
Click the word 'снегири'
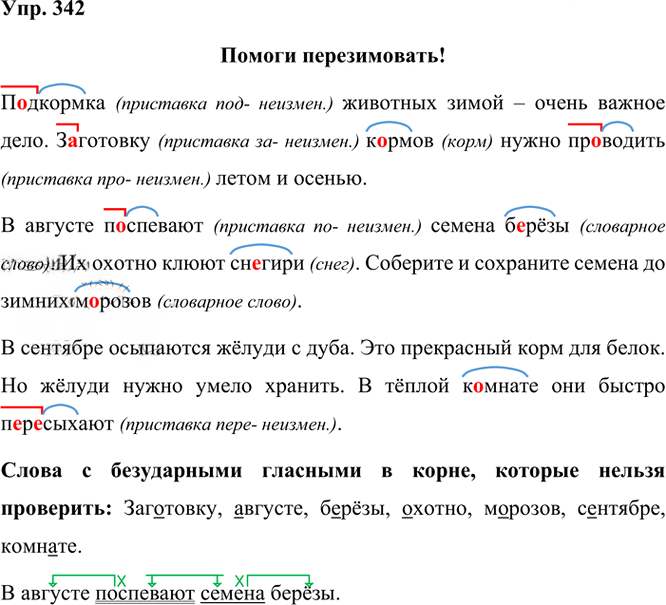(267, 264)
